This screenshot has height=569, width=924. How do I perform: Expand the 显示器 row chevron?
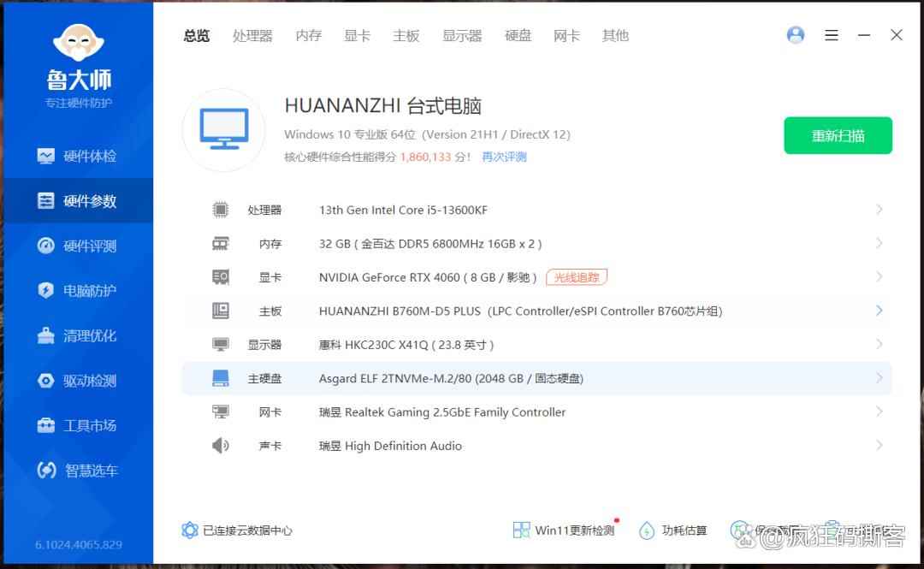[880, 344]
